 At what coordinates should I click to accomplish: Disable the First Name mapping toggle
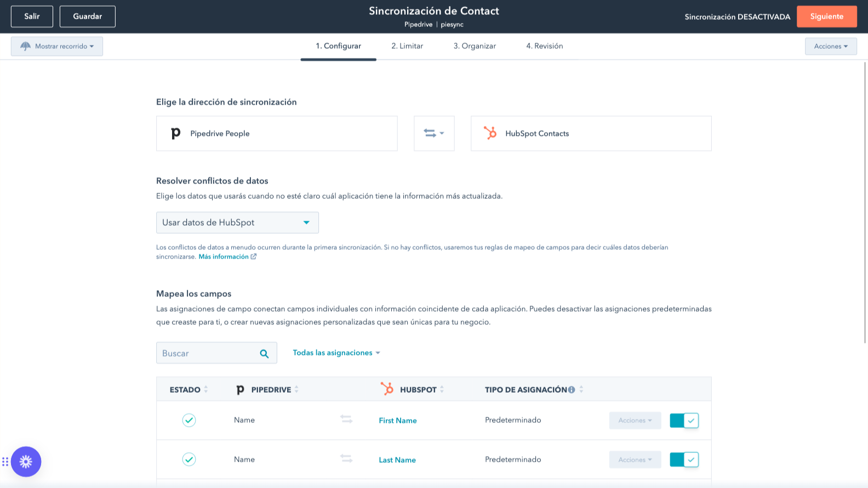pos(684,421)
